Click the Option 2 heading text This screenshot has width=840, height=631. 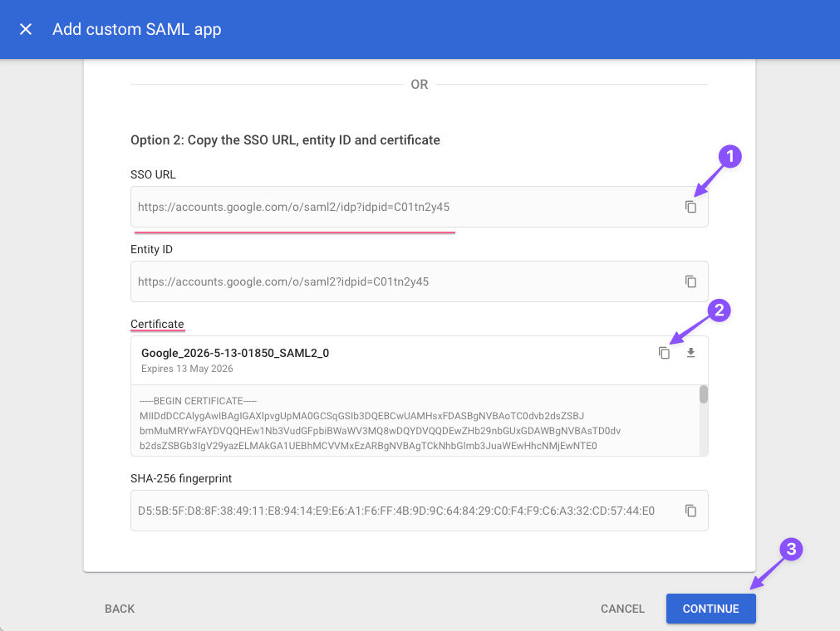(284, 139)
